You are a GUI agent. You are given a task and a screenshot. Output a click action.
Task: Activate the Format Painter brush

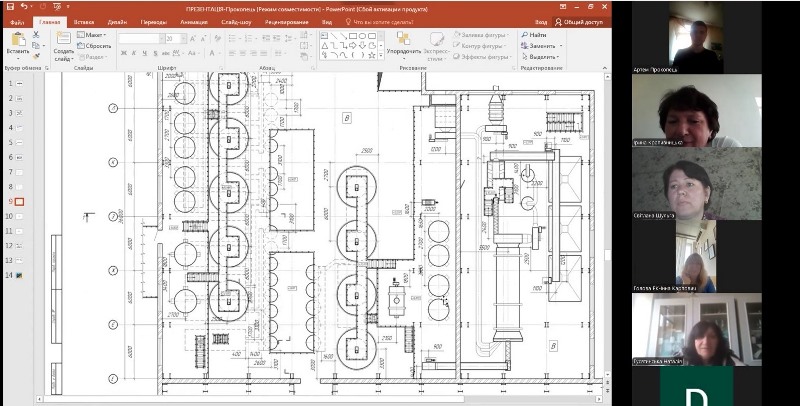pos(36,56)
